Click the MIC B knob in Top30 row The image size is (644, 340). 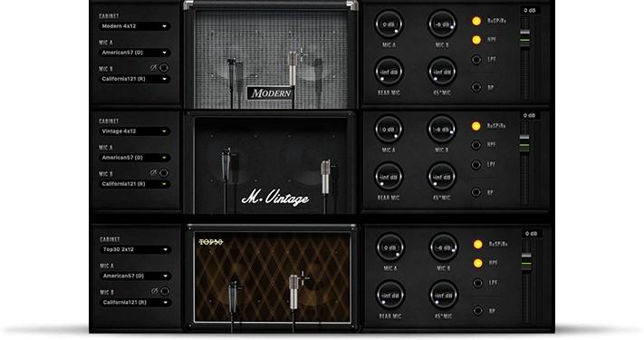[443, 248]
